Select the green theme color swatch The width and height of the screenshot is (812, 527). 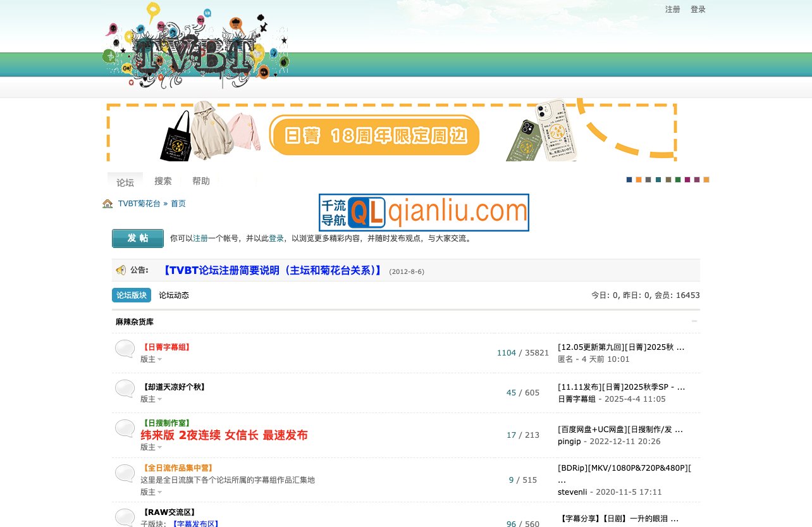tap(678, 180)
